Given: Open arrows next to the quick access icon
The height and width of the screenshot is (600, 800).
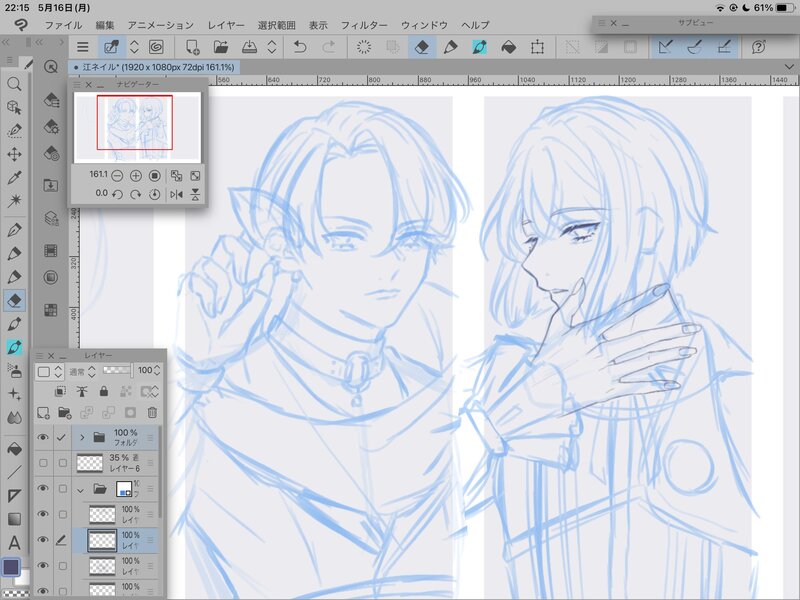Looking at the screenshot, I should click(x=134, y=47).
